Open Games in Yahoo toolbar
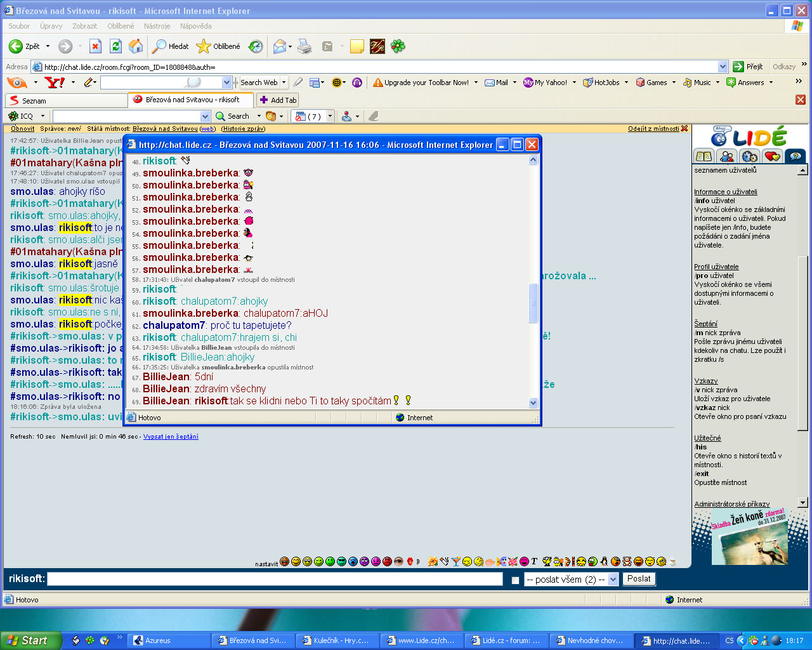This screenshot has height=650, width=812. click(652, 83)
